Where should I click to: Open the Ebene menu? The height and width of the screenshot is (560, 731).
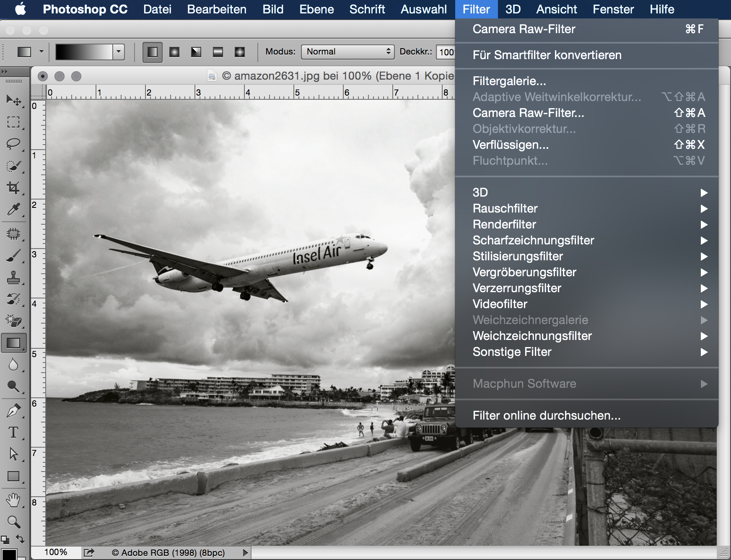coord(316,9)
